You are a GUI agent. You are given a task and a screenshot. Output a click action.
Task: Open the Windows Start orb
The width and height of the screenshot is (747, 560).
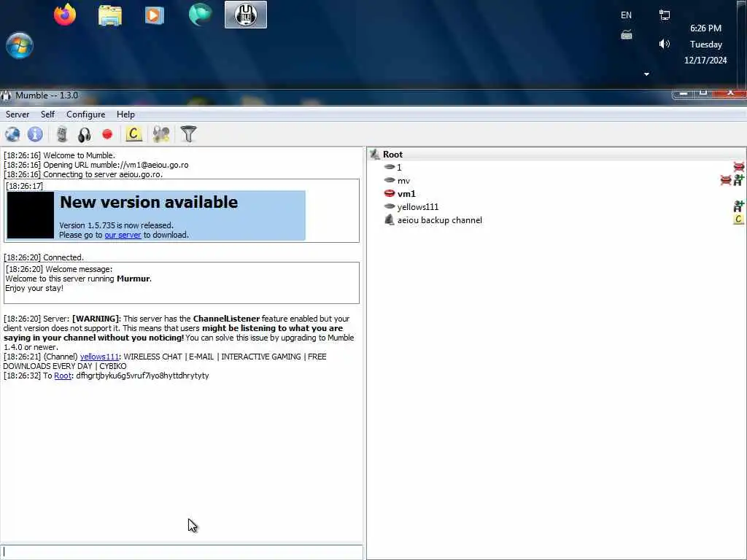(x=20, y=46)
